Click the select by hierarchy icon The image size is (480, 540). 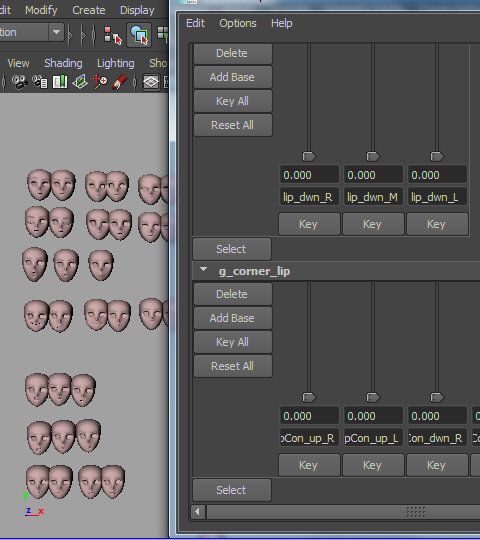[113, 35]
